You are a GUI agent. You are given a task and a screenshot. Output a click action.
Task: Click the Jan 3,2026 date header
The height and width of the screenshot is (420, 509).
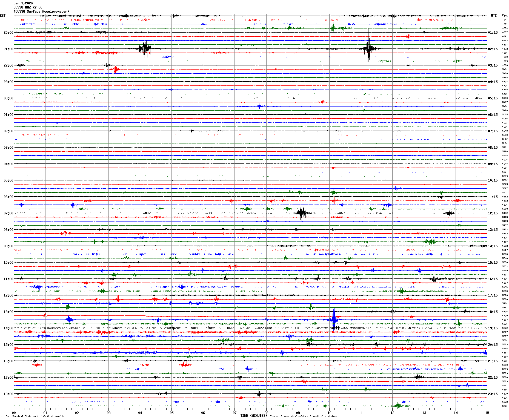[23, 3]
